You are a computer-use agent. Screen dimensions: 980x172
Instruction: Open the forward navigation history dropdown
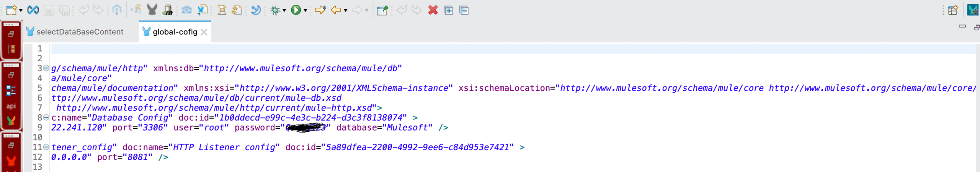[x=366, y=10]
